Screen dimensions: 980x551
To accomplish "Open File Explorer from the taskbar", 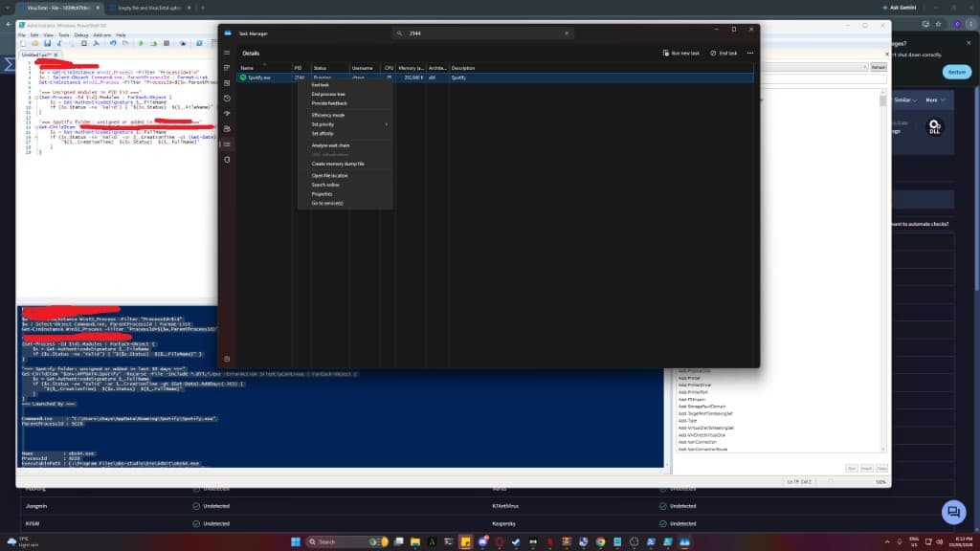I will click(415, 541).
